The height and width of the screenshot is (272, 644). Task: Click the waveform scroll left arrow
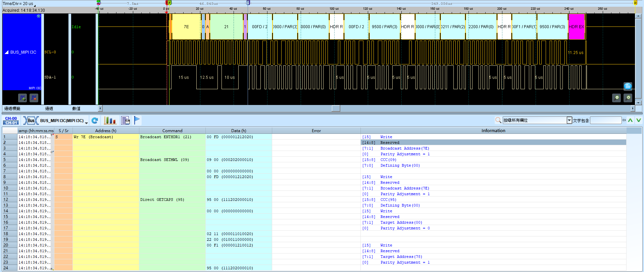coord(100,108)
